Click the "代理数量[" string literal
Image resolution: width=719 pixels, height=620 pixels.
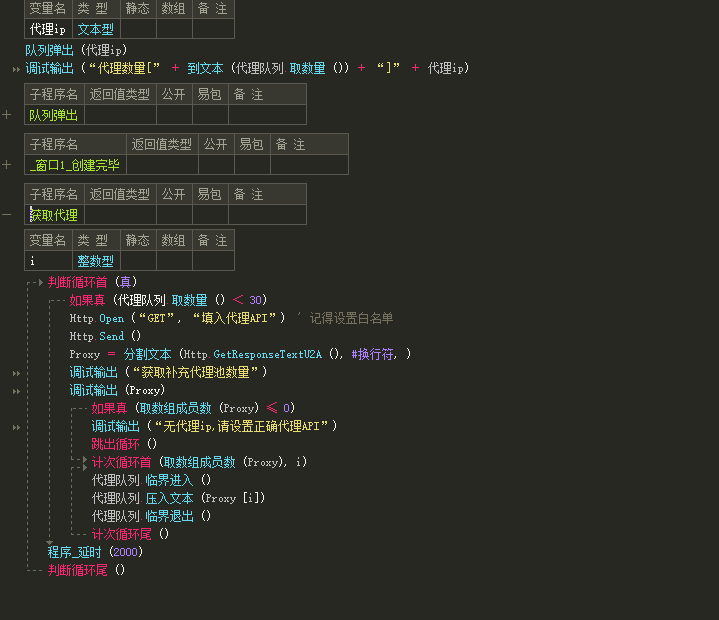coord(124,68)
